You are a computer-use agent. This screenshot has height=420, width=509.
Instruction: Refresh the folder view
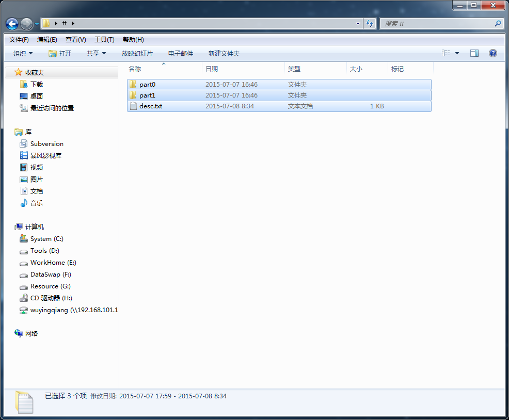[x=370, y=23]
